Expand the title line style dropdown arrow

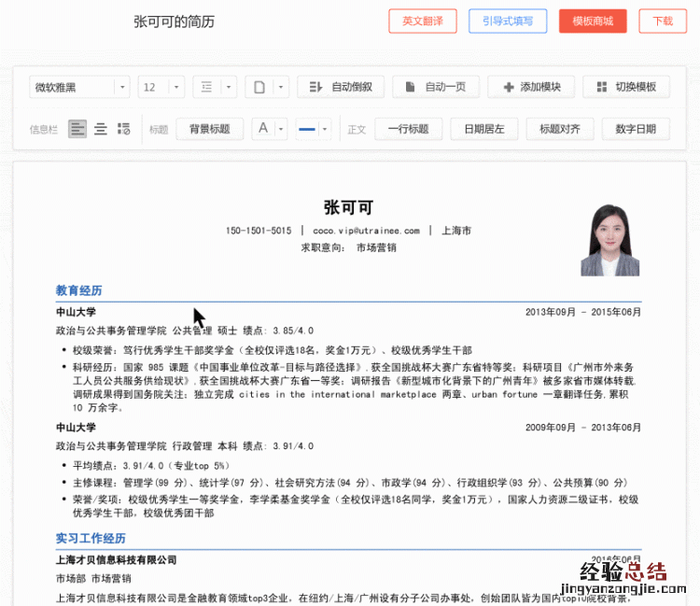[x=324, y=129]
